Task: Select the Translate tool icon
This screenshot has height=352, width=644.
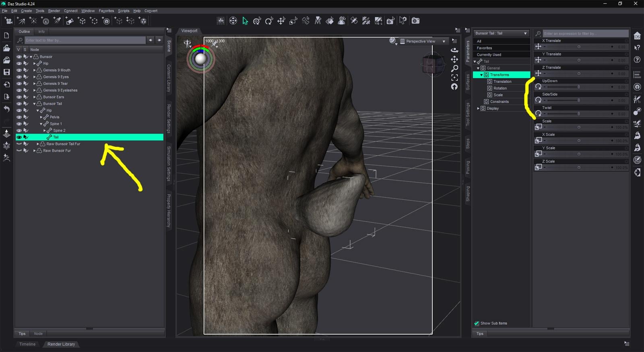Action: coord(281,21)
